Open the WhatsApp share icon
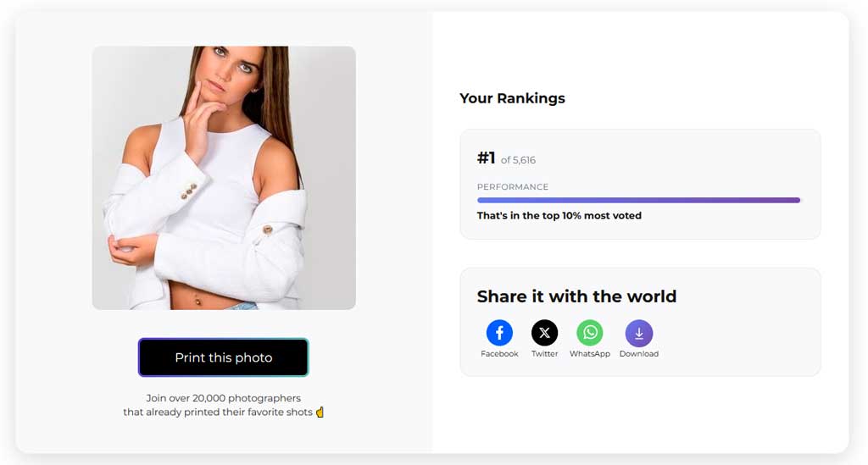Image resolution: width=868 pixels, height=465 pixels. click(590, 333)
